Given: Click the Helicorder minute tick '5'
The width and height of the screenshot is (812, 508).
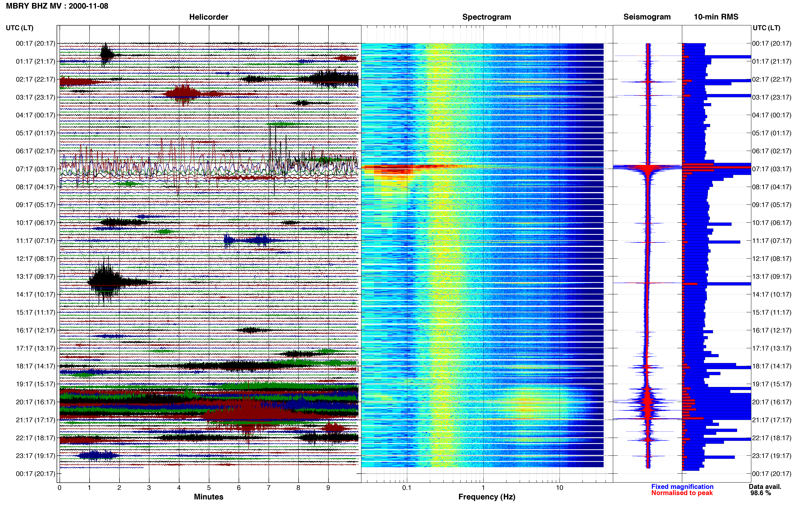Looking at the screenshot, I should click(209, 487).
